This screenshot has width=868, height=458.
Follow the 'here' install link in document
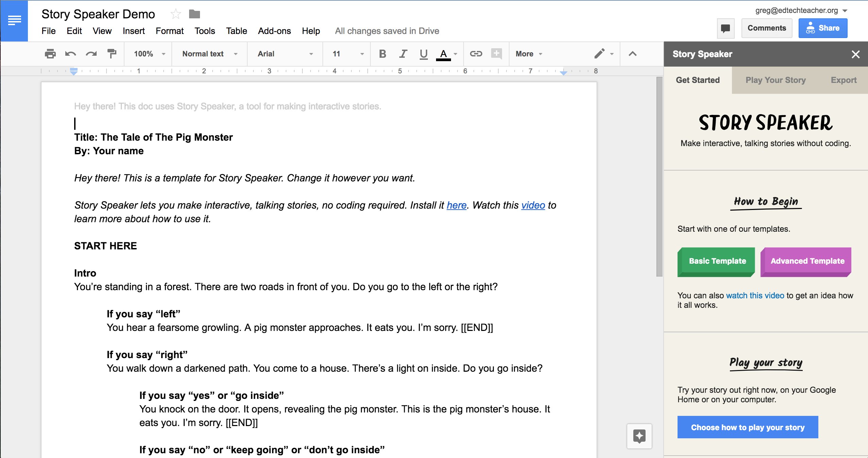456,205
